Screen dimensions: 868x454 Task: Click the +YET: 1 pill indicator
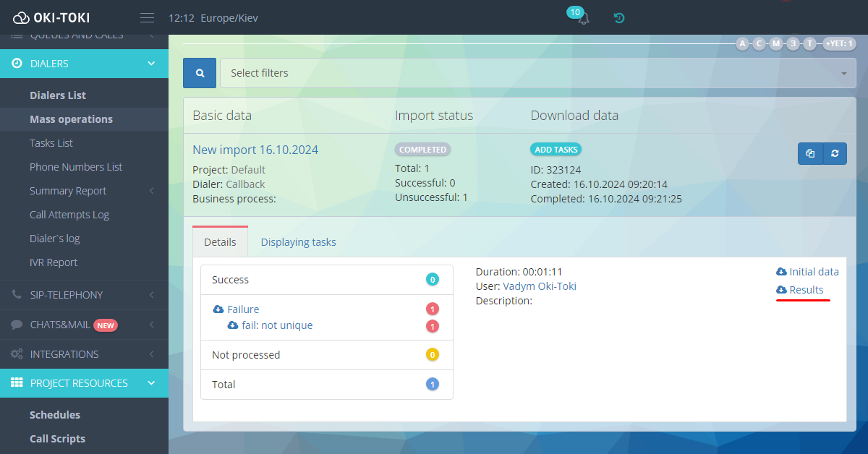[840, 43]
